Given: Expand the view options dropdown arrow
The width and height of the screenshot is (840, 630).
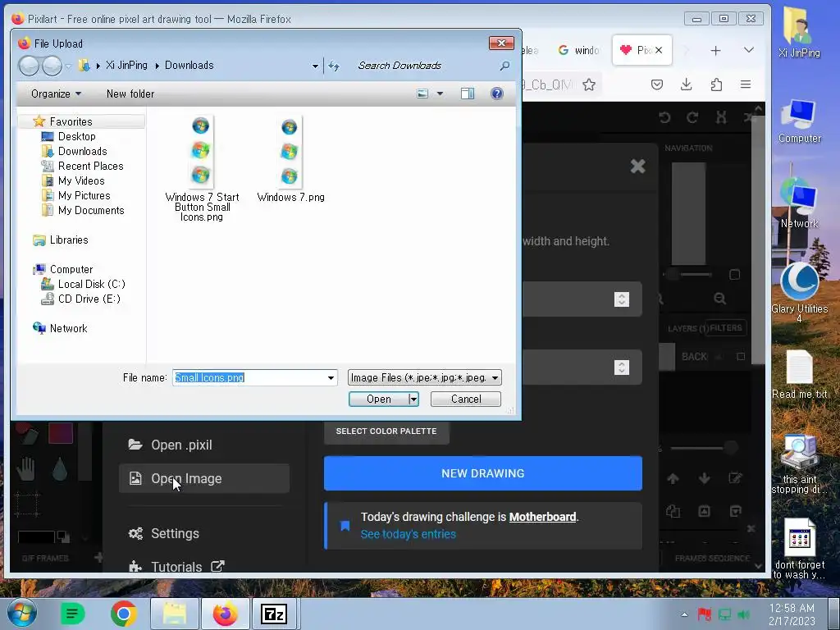Looking at the screenshot, I should (x=440, y=94).
